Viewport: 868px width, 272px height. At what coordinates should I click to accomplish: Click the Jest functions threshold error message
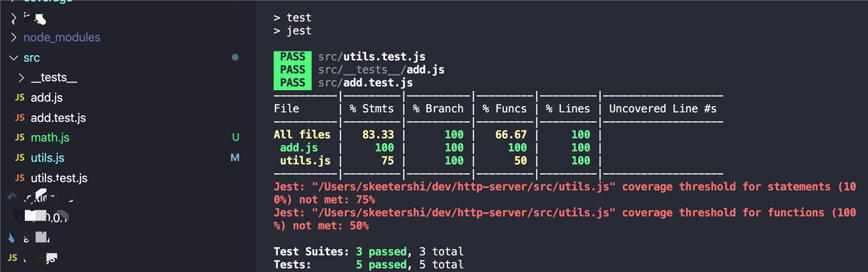[565, 219]
